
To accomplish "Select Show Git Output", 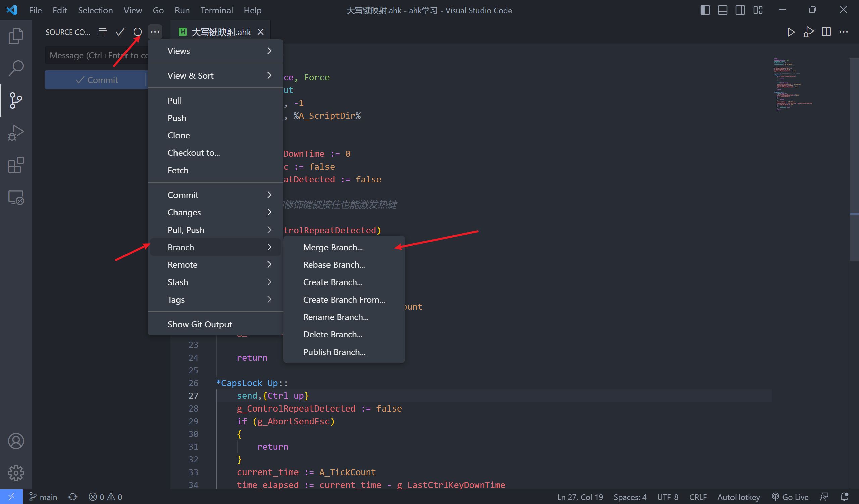I will tap(200, 324).
